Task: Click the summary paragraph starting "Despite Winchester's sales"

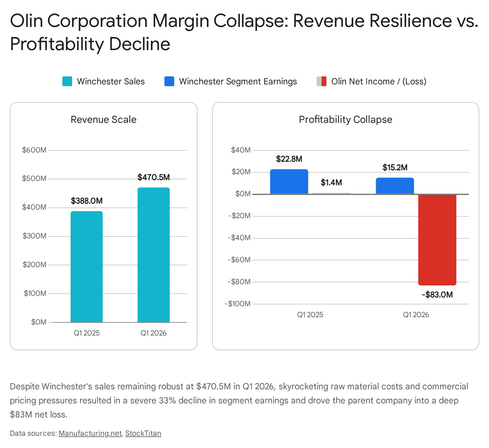Action: pos(239,400)
